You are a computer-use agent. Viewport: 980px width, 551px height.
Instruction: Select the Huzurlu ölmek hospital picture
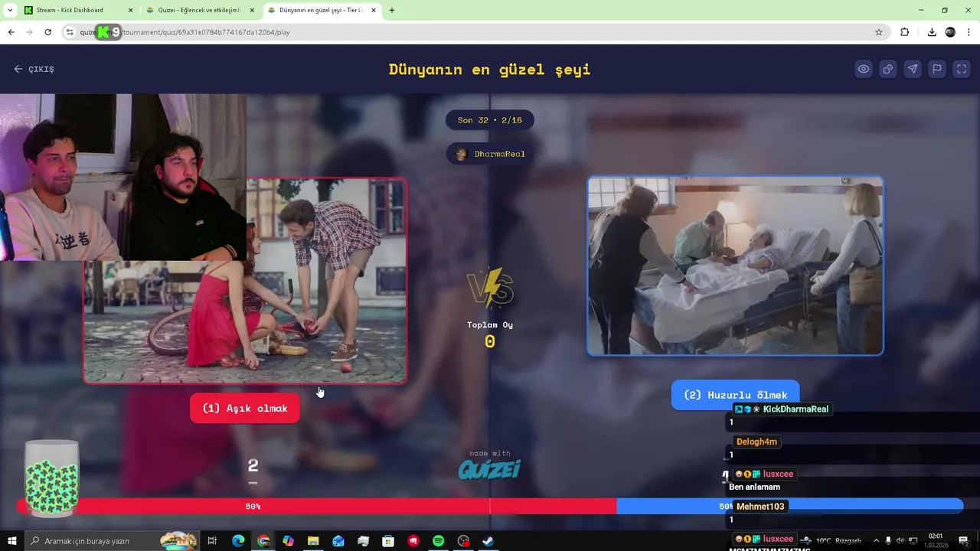[735, 266]
